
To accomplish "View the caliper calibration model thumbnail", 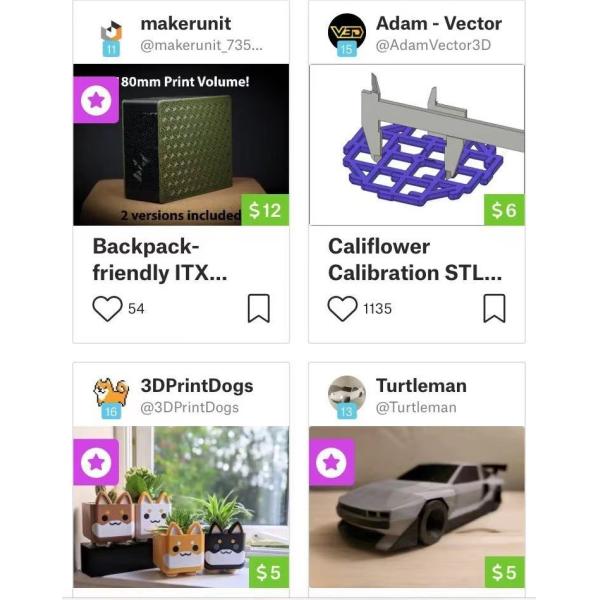I will (x=417, y=145).
